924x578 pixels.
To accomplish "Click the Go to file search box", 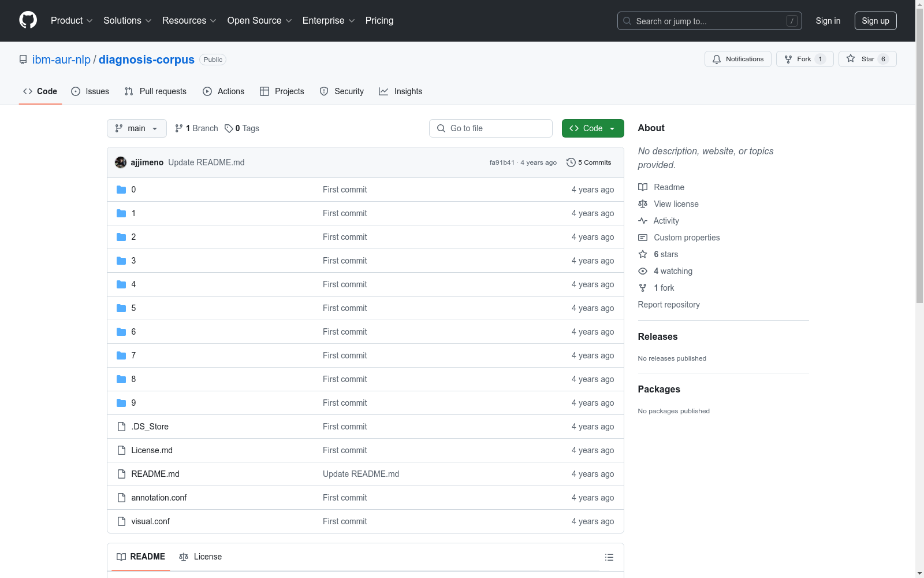I will (491, 128).
